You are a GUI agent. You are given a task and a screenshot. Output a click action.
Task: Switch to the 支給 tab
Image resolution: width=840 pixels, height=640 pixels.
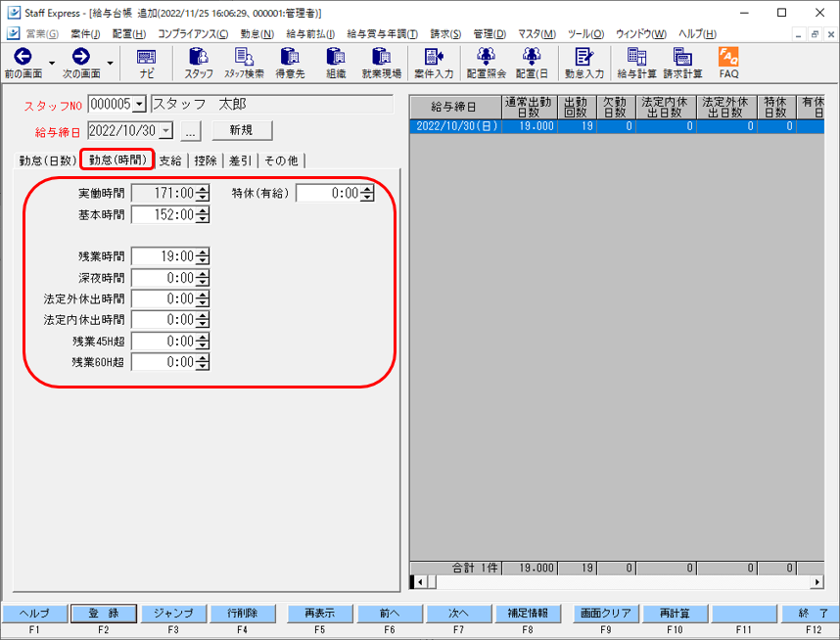[x=170, y=160]
